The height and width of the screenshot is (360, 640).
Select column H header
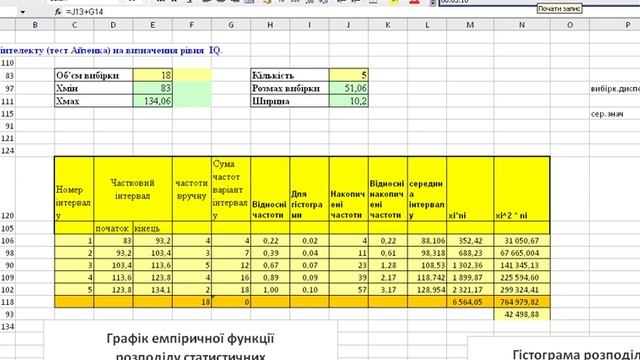tap(270, 25)
